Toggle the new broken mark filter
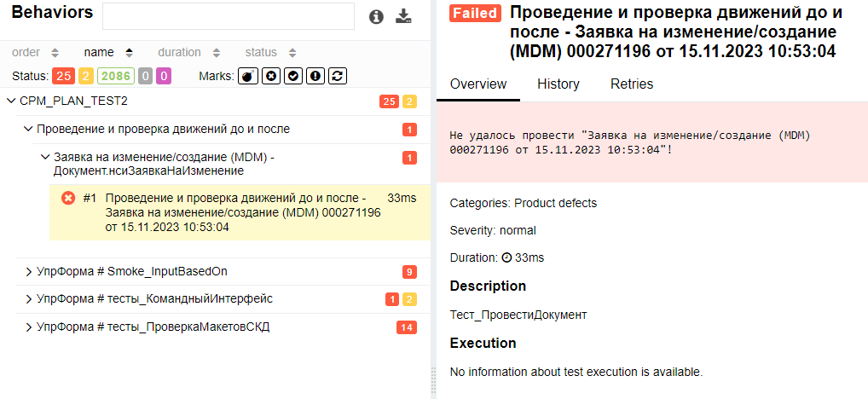This screenshot has height=399, width=868. 315,76
